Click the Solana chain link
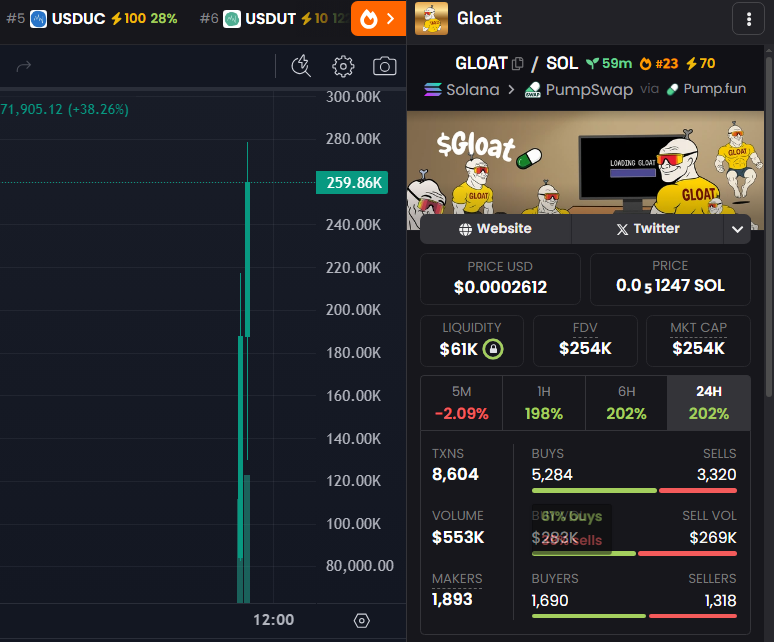The height and width of the screenshot is (642, 774). point(462,89)
